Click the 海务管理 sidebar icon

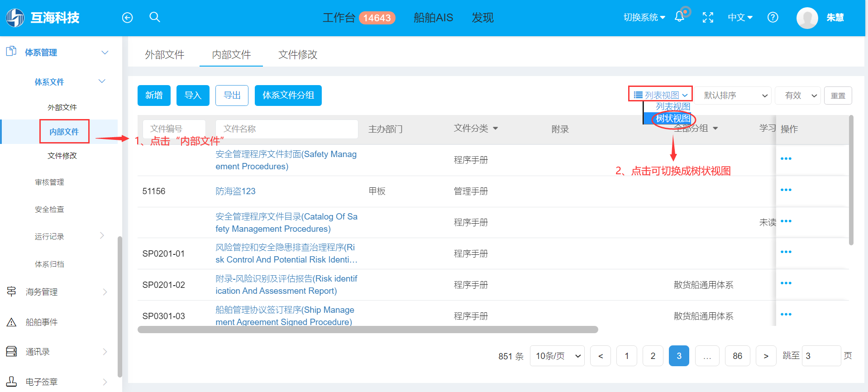11,292
